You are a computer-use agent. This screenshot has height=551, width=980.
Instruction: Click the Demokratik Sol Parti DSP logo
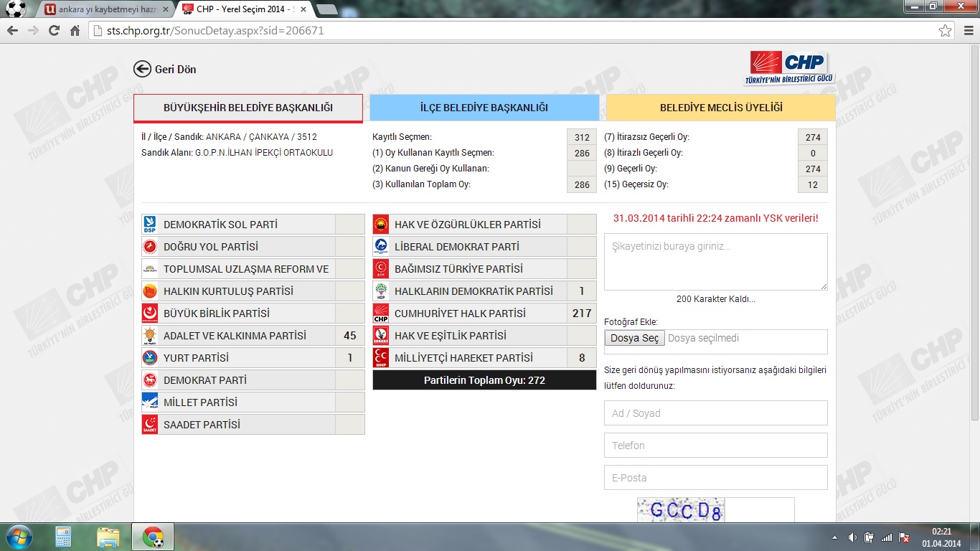click(x=150, y=225)
